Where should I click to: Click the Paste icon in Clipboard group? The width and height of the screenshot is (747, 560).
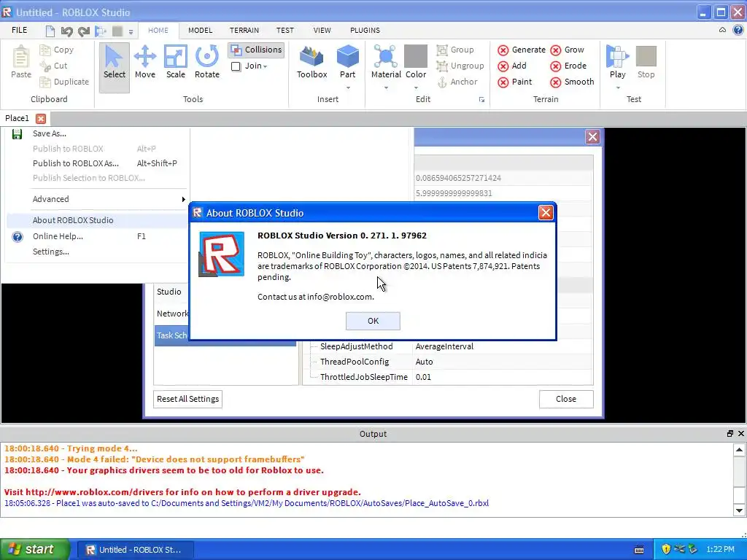click(21, 57)
